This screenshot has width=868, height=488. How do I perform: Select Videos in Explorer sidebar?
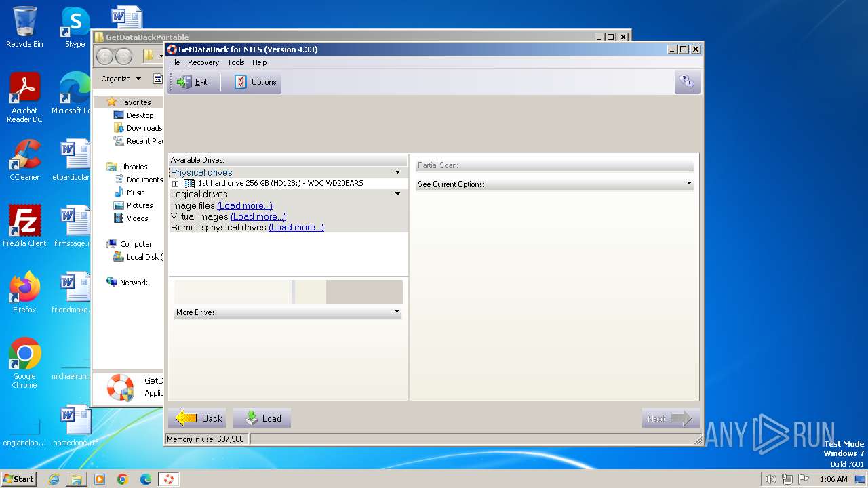tap(137, 218)
